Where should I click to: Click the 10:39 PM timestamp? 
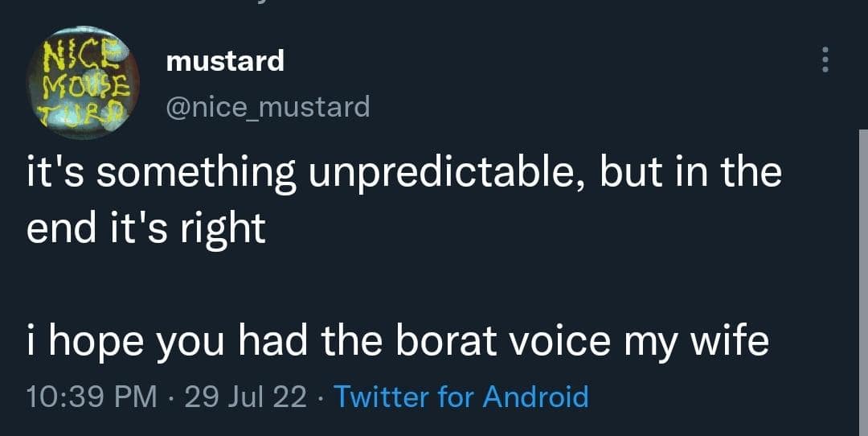click(x=92, y=397)
